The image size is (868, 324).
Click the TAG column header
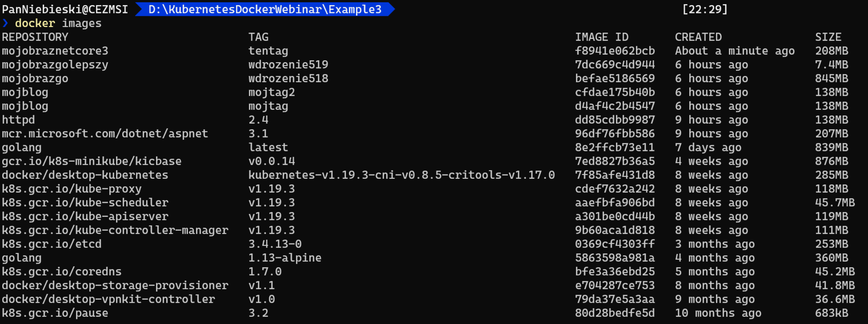pos(258,37)
